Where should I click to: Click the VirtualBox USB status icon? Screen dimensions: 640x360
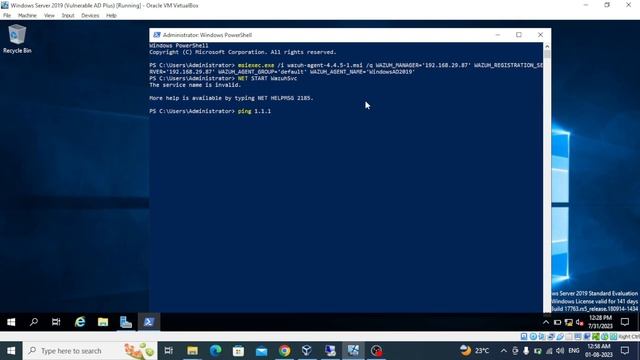(560, 336)
